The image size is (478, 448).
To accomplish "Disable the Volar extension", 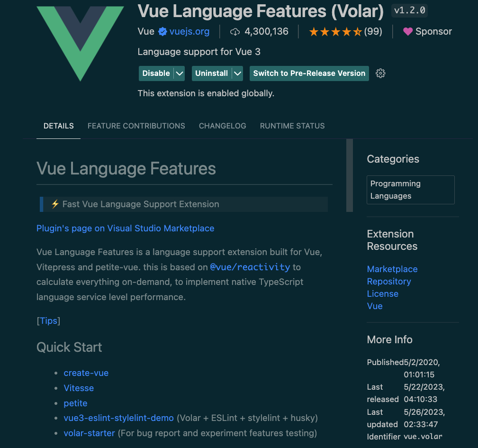I will 156,73.
